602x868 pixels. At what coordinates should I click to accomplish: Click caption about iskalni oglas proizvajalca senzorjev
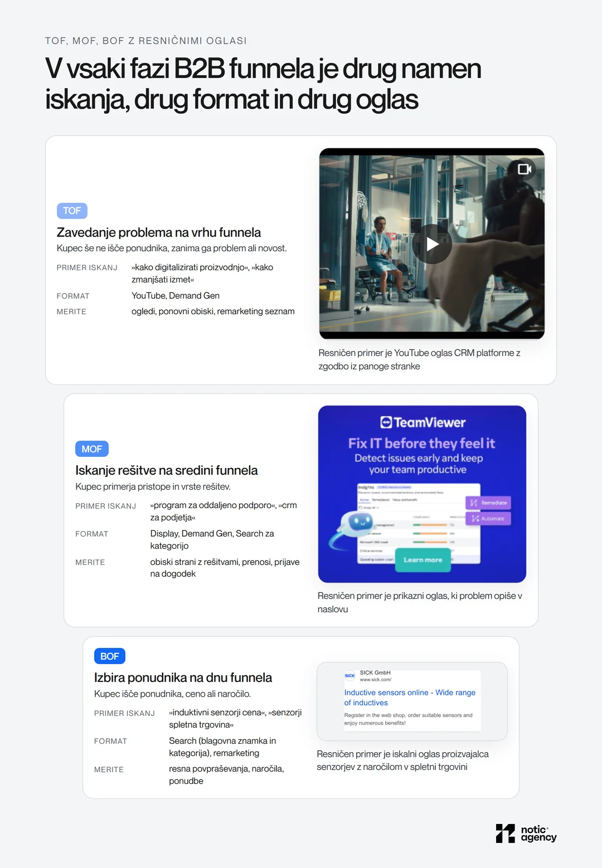click(x=402, y=760)
